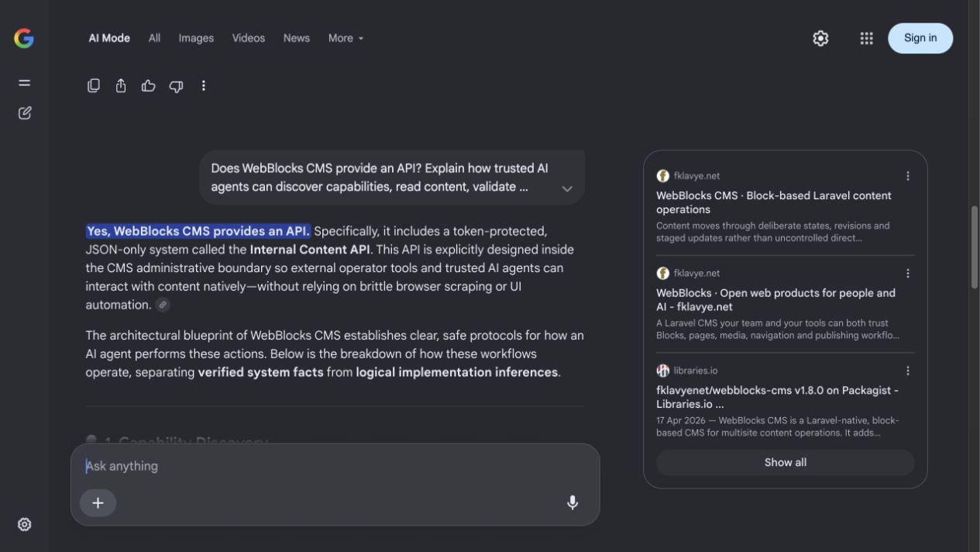The width and height of the screenshot is (980, 552).
Task: Click bold text 'Internal Content API'
Action: pyautogui.click(x=310, y=250)
